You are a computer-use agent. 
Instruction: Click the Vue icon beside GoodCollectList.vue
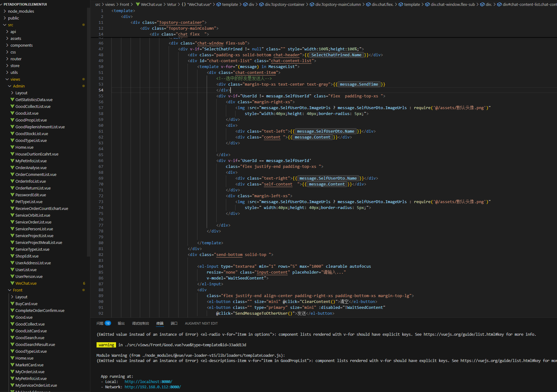[x=12, y=106]
